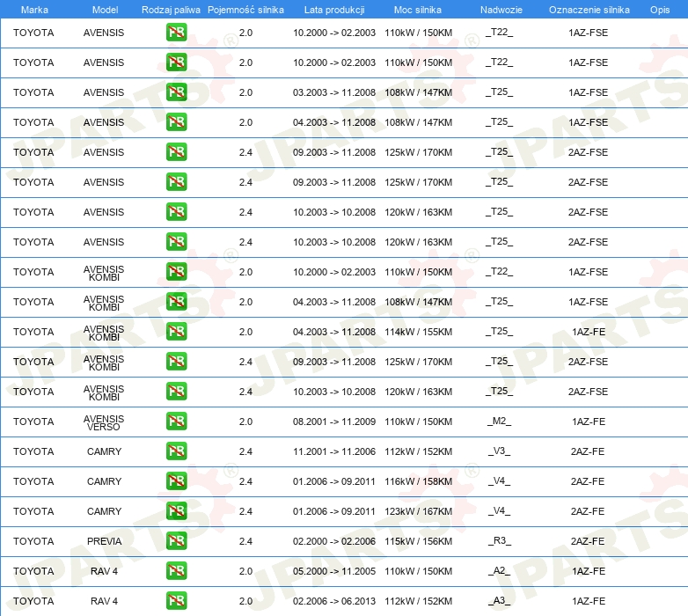
Task: Click fuel icon of AVENSIS KOMBI 114kW / 155KM row
Action: click(x=176, y=331)
